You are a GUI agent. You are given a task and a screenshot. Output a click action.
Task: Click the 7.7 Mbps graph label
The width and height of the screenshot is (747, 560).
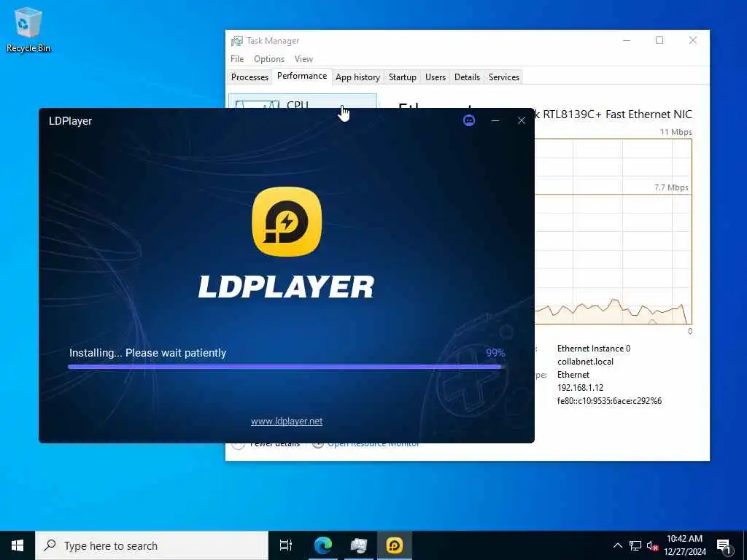671,187
